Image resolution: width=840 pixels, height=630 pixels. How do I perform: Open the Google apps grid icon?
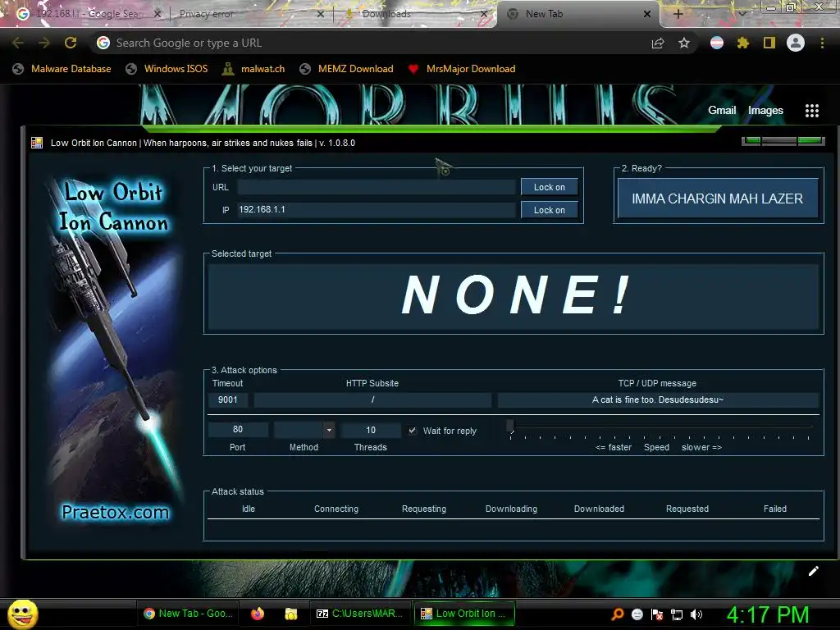pos(812,111)
